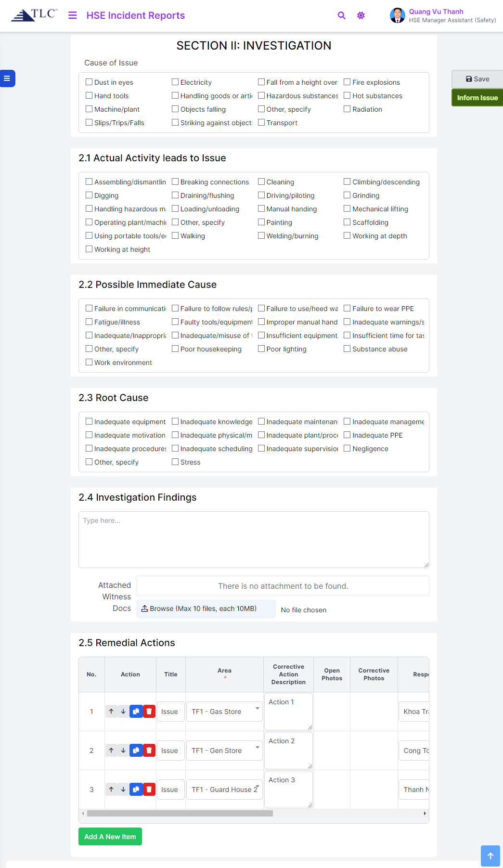Delete remedial action row 1 with trash icon
503x868 pixels.
pos(149,712)
